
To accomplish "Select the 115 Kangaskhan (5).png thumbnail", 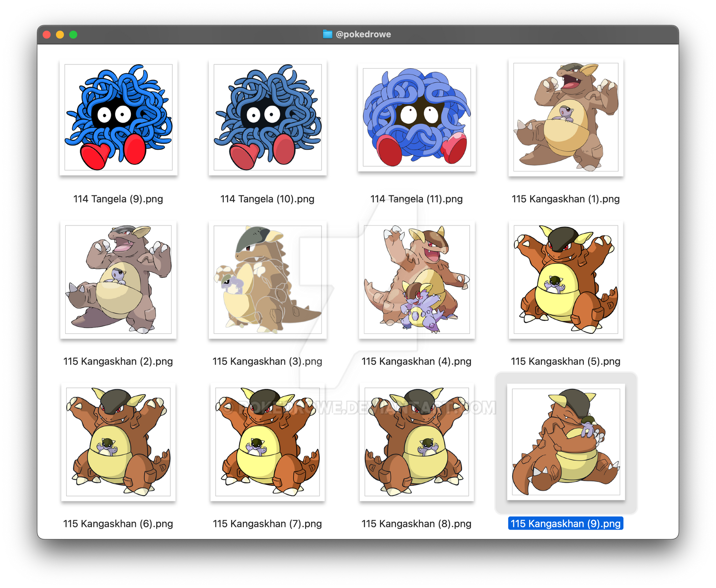I will pos(566,279).
